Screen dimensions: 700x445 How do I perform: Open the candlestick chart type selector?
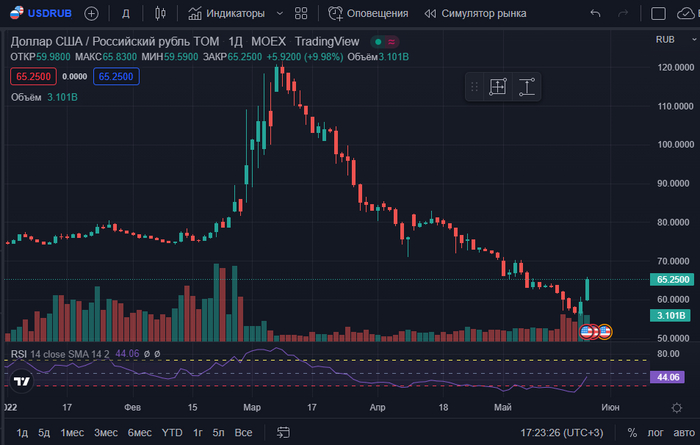[x=160, y=13]
